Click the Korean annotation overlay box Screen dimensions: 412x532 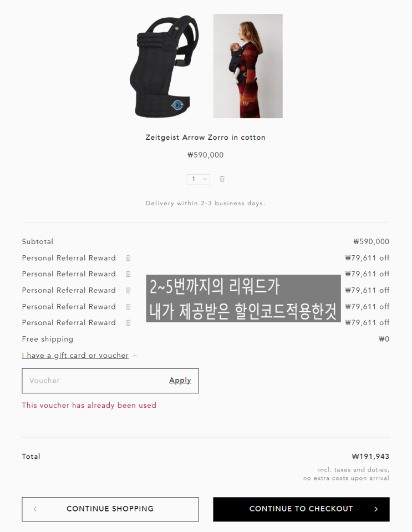(243, 298)
